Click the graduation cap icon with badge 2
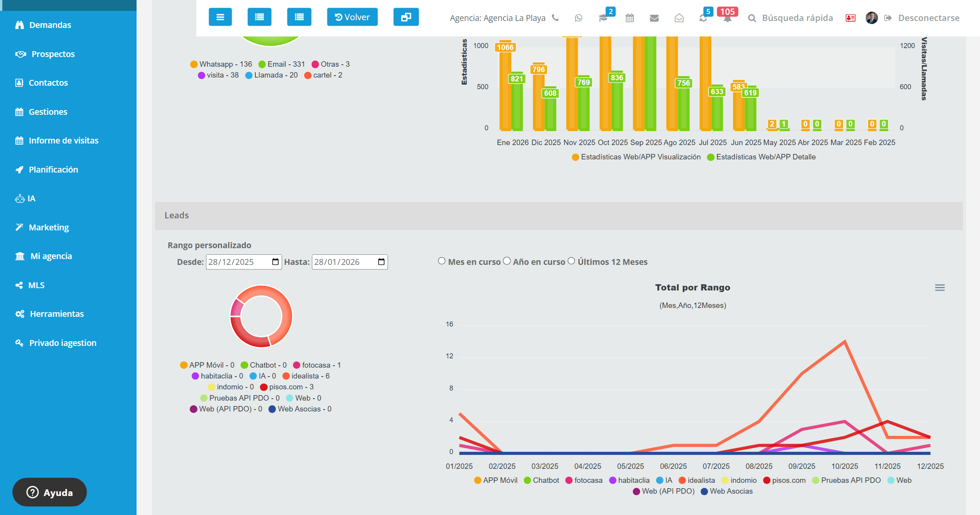The image size is (980, 515). tap(603, 18)
